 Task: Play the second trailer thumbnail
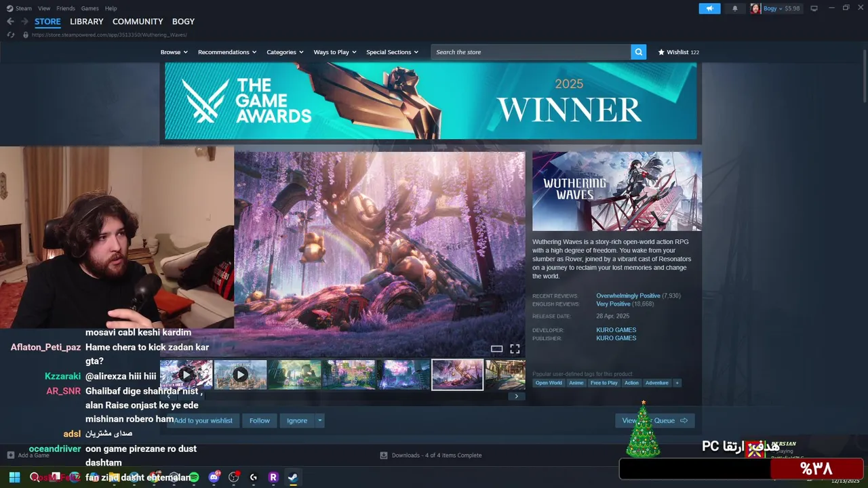point(240,375)
